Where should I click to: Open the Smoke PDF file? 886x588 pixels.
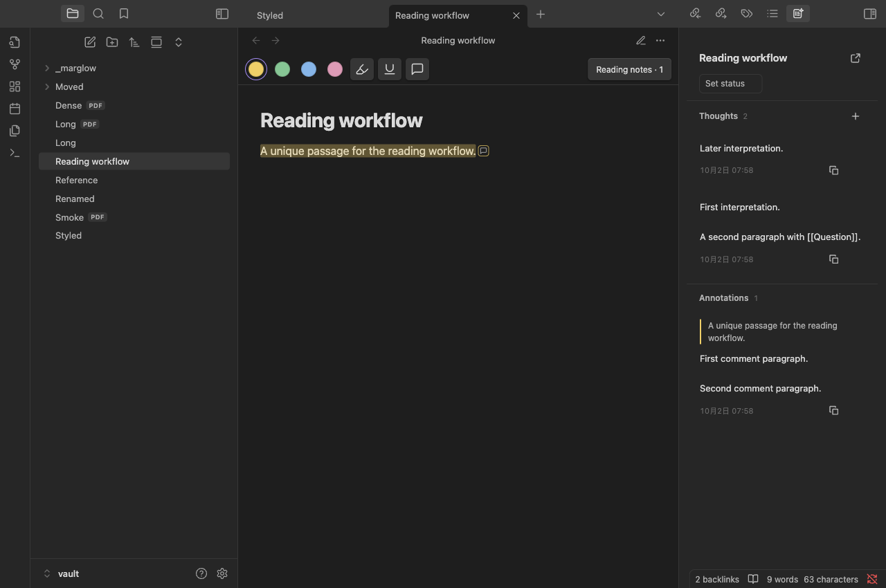click(x=134, y=217)
